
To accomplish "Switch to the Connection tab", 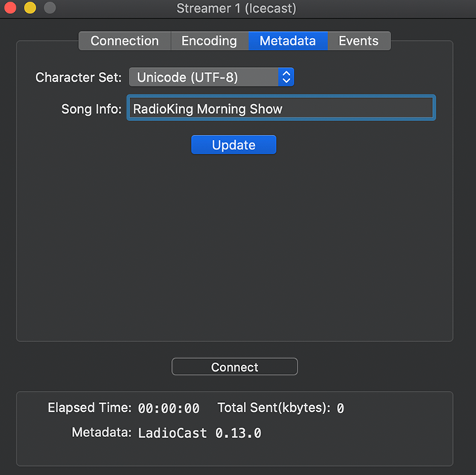I will (x=125, y=41).
